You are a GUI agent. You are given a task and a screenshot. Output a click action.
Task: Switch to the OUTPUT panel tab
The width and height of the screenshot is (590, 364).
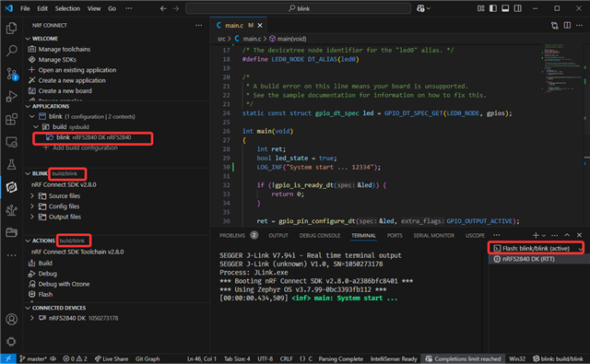(278, 235)
